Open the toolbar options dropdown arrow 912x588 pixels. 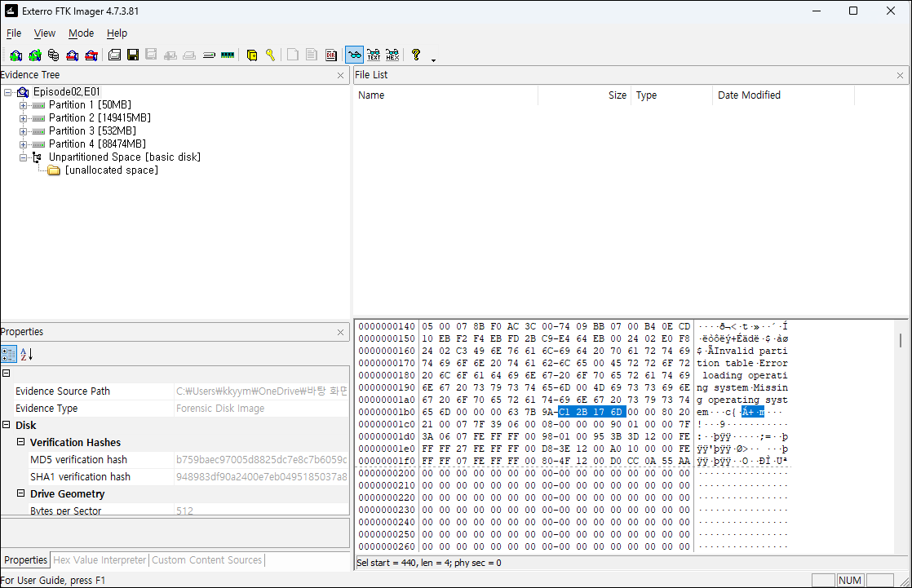tap(433, 60)
